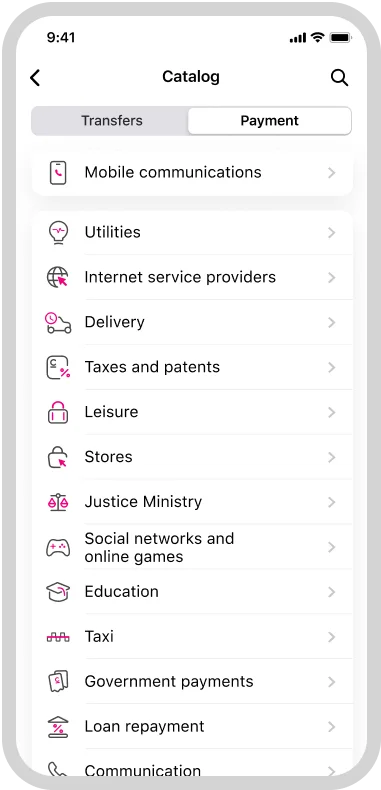Image resolution: width=381 pixels, height=790 pixels.
Task: Tap the Taxi icon
Action: [x=58, y=637]
